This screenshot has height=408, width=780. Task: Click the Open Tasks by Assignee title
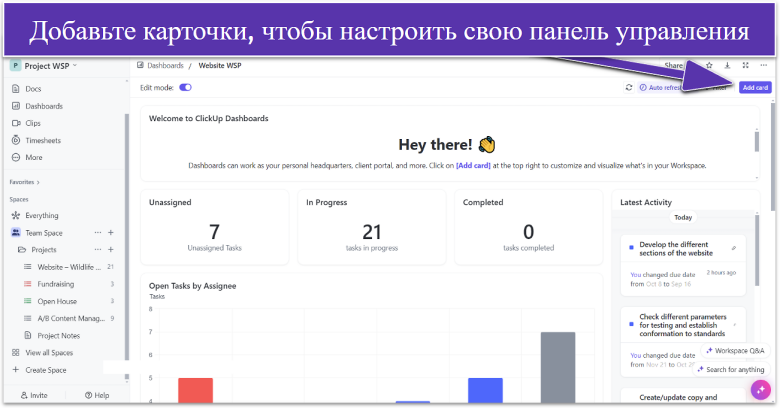[x=193, y=286]
